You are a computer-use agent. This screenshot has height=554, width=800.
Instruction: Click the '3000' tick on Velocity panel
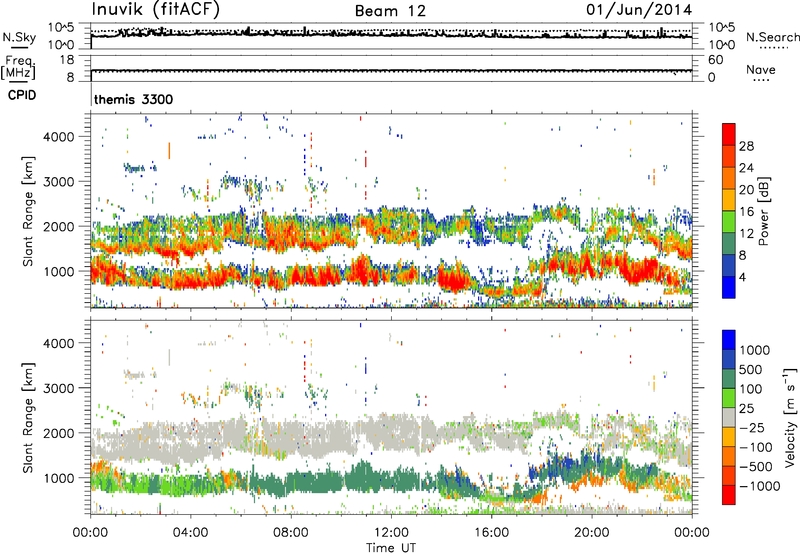pos(58,388)
